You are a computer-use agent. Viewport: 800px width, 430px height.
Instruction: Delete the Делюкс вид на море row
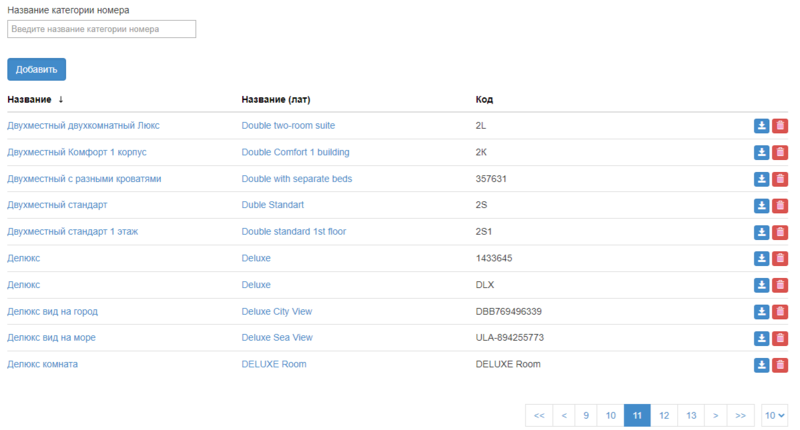coord(780,338)
